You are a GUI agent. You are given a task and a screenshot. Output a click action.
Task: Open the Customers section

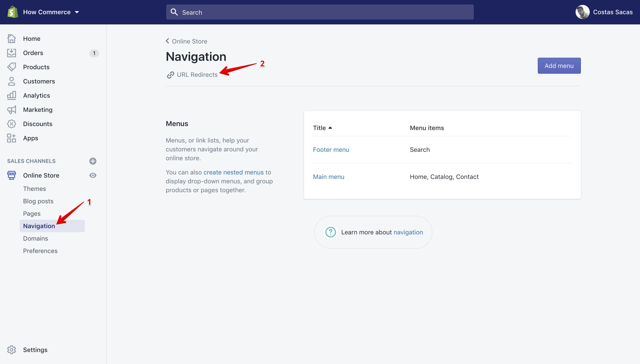39,81
